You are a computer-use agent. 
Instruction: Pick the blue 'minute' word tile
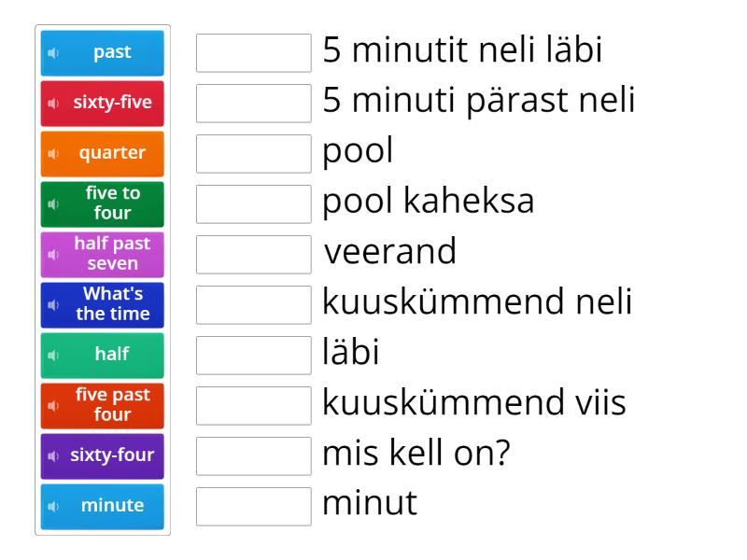coord(111,507)
